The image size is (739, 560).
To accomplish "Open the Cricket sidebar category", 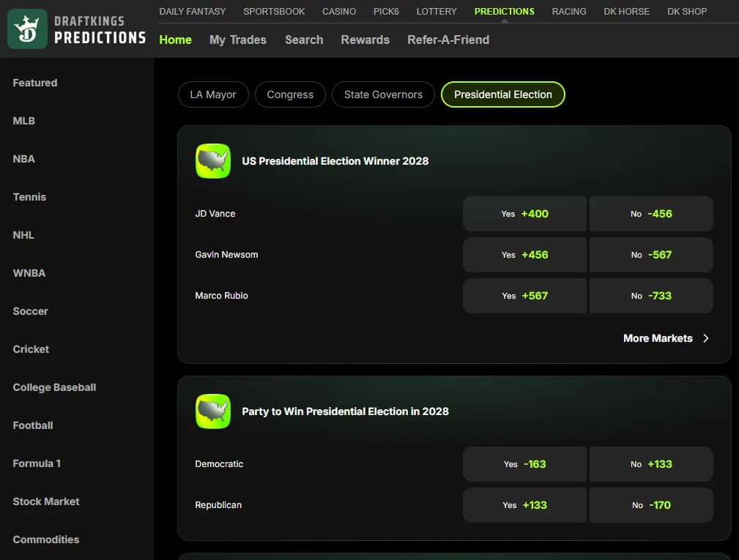I will coord(31,349).
